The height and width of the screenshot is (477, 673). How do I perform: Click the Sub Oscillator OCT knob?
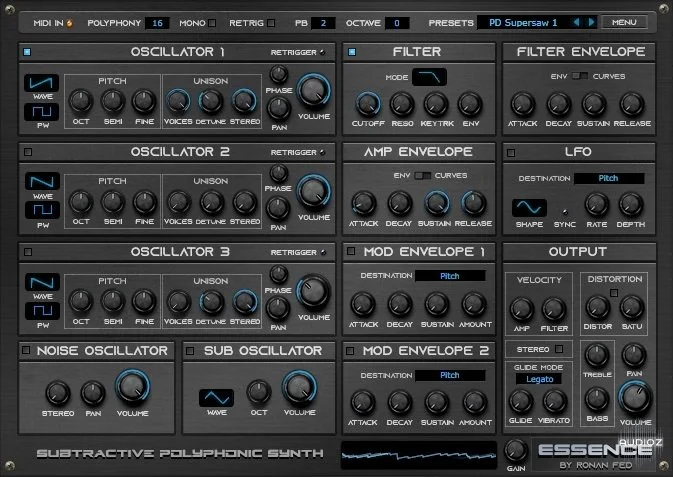point(258,392)
